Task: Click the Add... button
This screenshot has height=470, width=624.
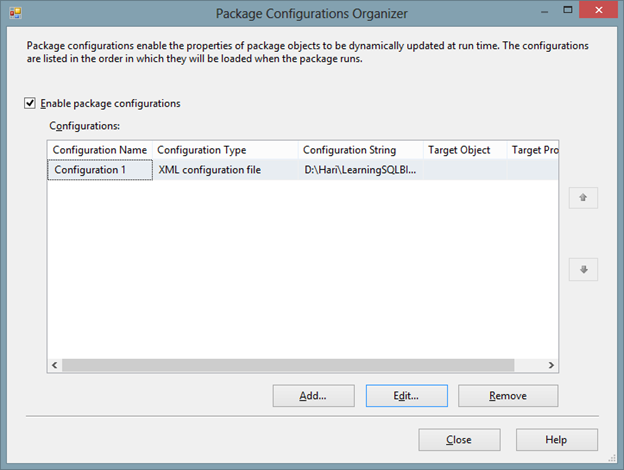Action: click(x=313, y=395)
